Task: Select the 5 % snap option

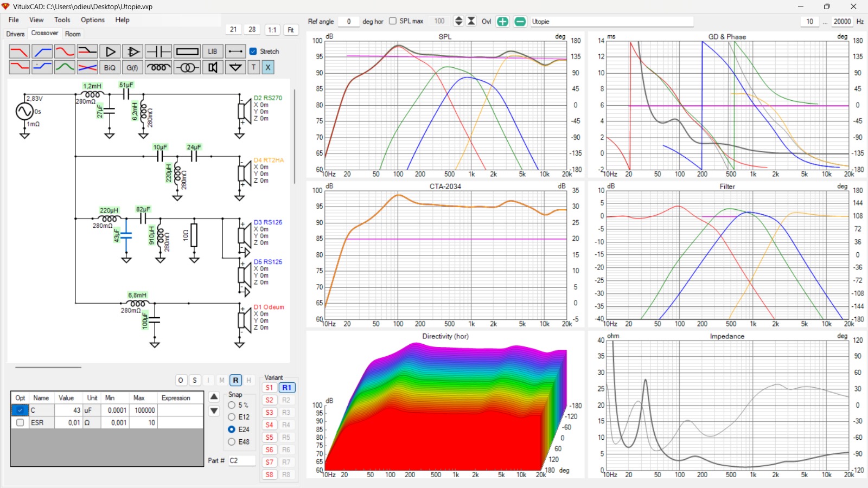Action: (x=232, y=405)
